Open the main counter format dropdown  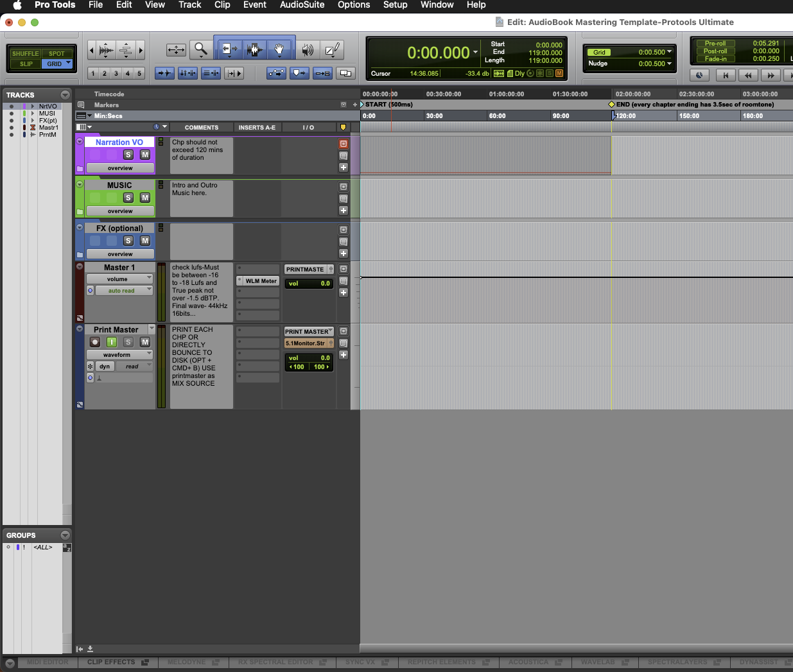[476, 52]
